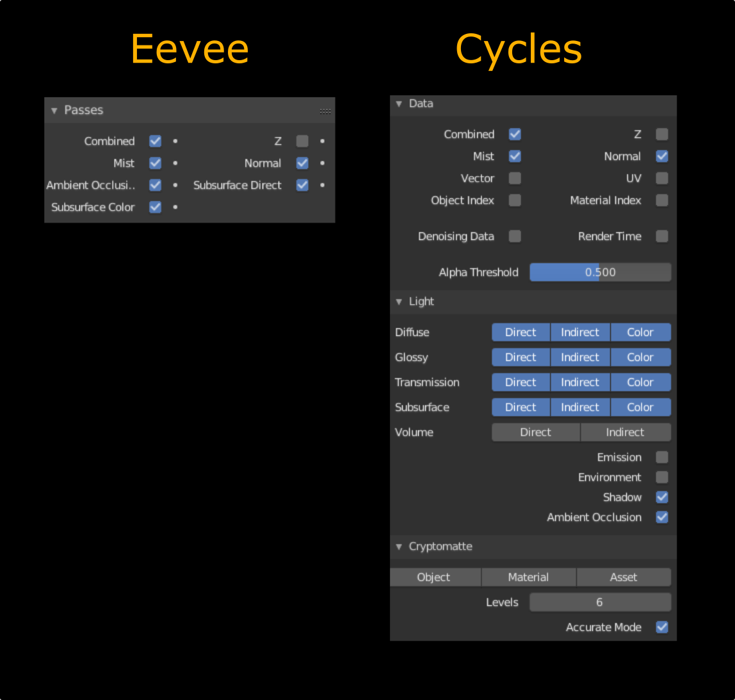Enable Volume Indirect pass button
The height and width of the screenshot is (700, 735).
coord(626,433)
